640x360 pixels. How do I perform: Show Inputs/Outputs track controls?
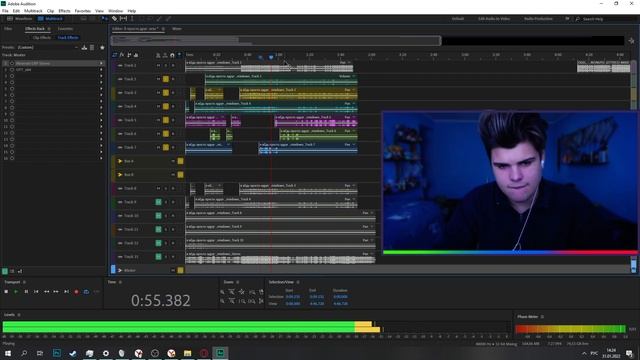coord(115,55)
